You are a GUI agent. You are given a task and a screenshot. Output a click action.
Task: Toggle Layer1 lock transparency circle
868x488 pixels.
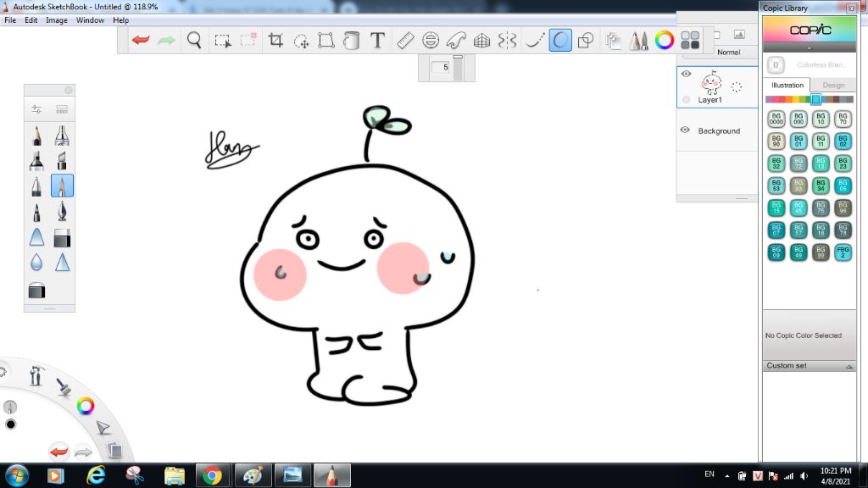[x=687, y=100]
